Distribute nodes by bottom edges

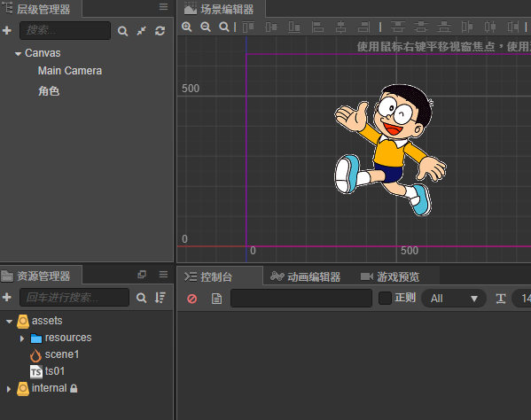pyautogui.click(x=443, y=27)
